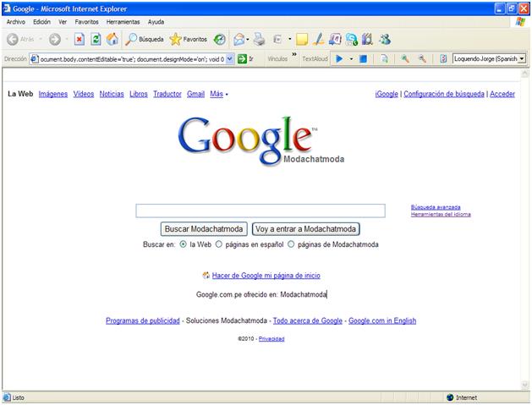
Task: Expand the forward history dropdown arrow
Action: tap(67, 40)
